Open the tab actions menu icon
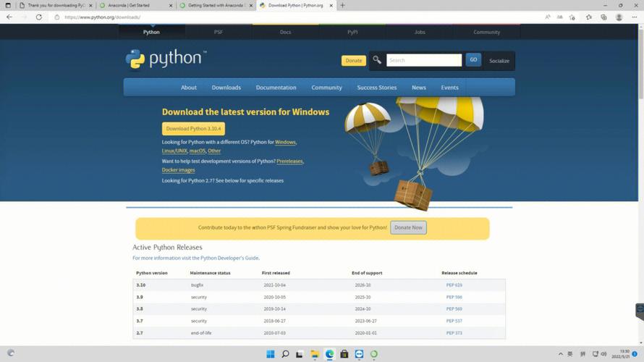This screenshot has width=644, height=362. [8, 5]
